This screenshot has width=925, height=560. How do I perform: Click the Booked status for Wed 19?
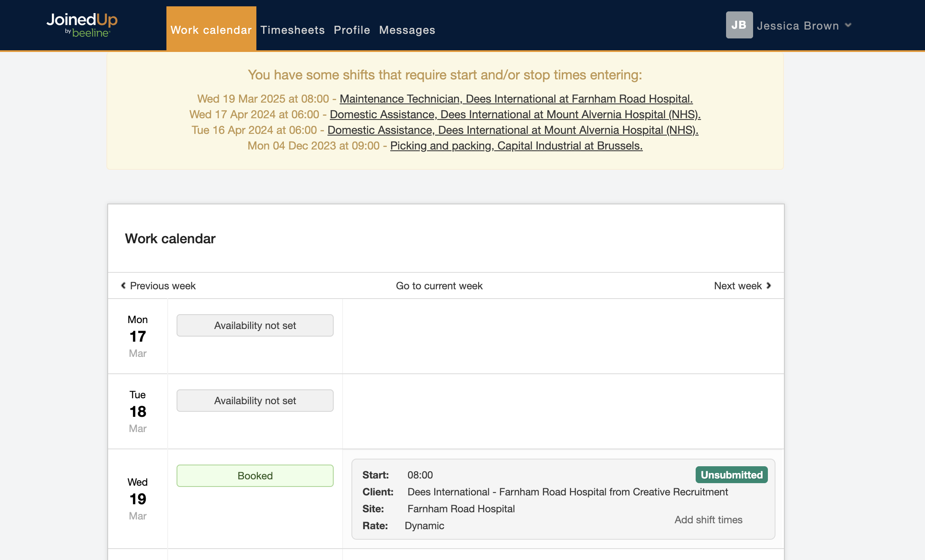[x=255, y=476]
